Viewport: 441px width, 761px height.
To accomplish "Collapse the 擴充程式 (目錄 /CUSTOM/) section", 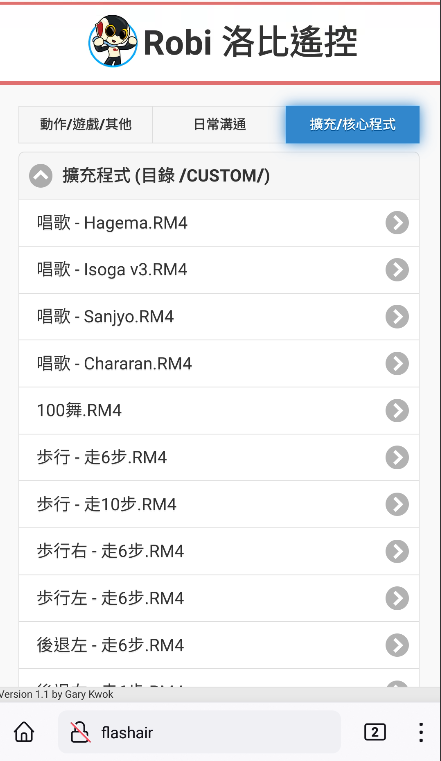I will click(41, 176).
